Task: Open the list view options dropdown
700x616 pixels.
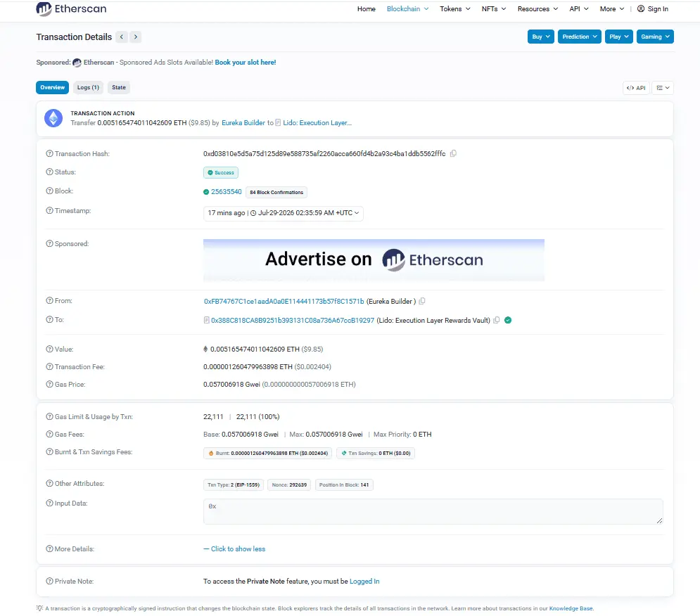Action: (663, 88)
